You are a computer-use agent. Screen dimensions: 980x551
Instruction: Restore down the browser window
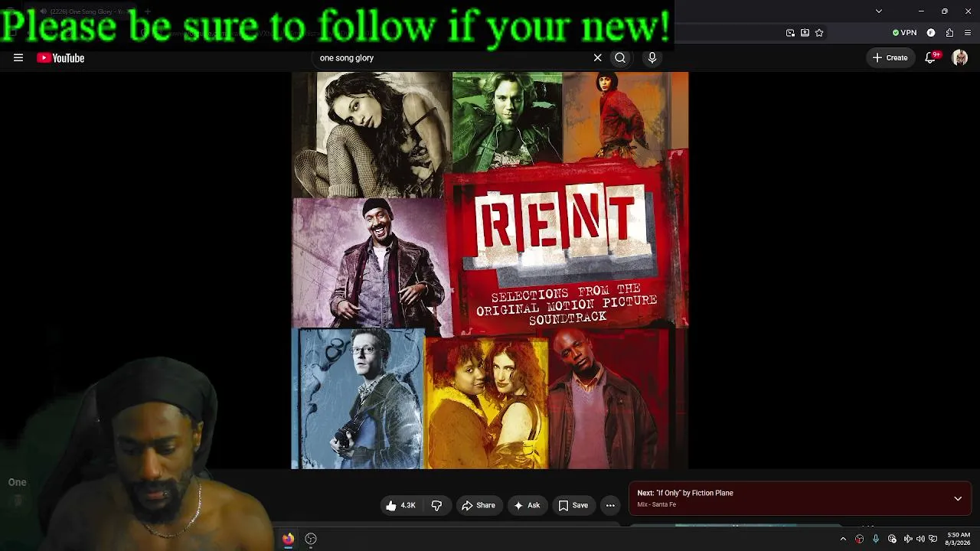click(x=945, y=11)
